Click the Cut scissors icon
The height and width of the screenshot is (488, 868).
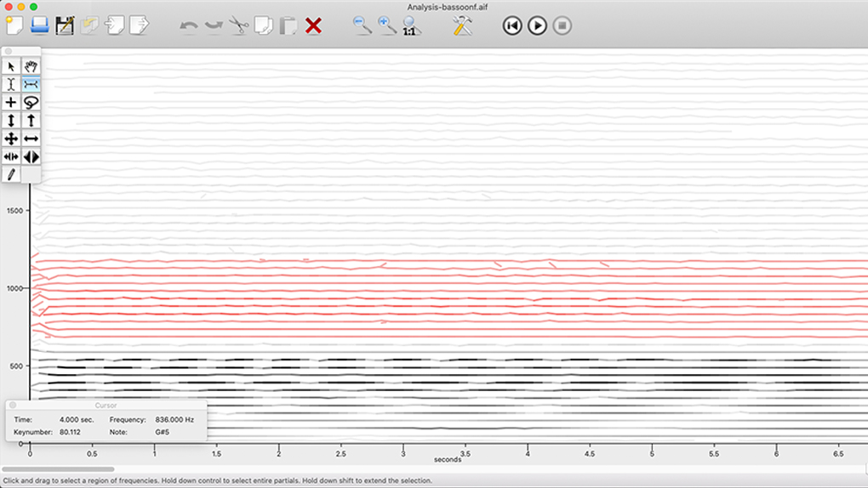tap(238, 26)
